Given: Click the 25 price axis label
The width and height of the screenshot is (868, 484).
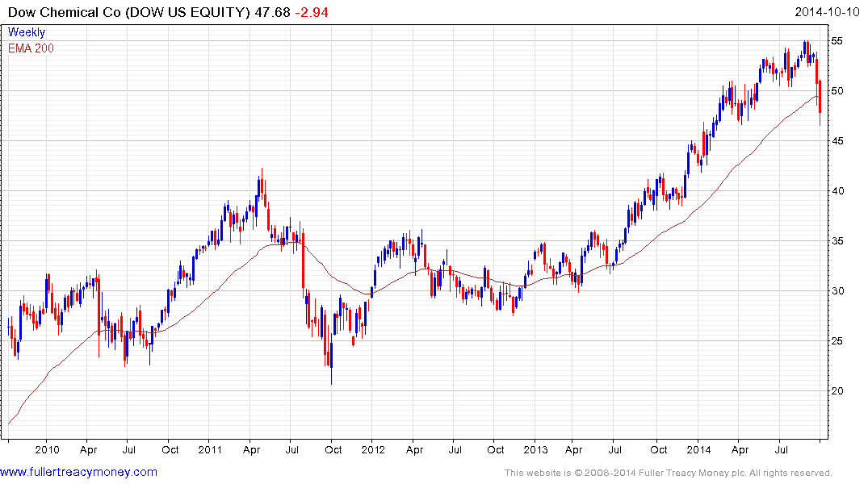Looking at the screenshot, I should [x=837, y=340].
